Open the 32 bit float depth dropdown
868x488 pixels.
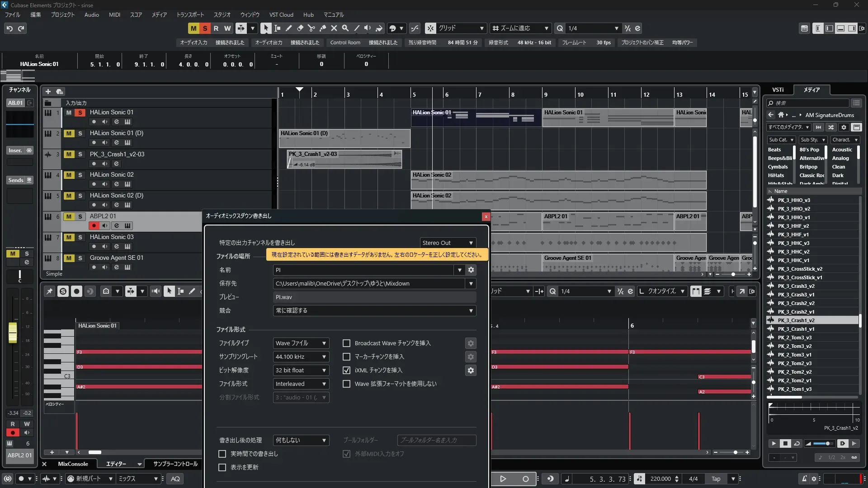(301, 370)
